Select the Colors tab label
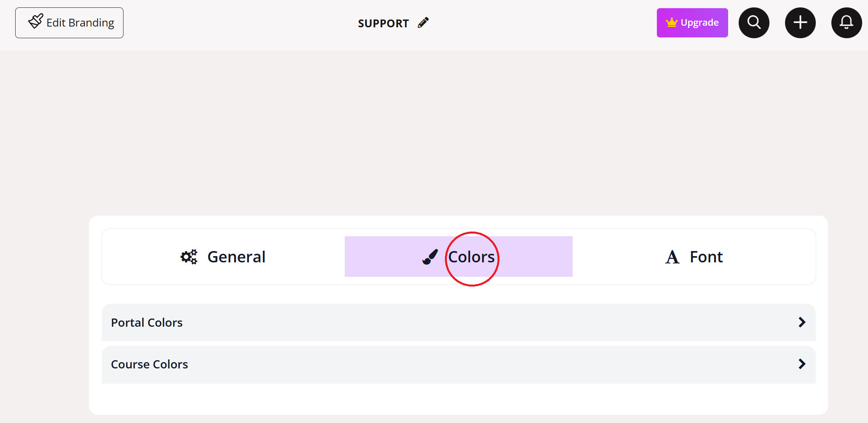 pos(471,257)
